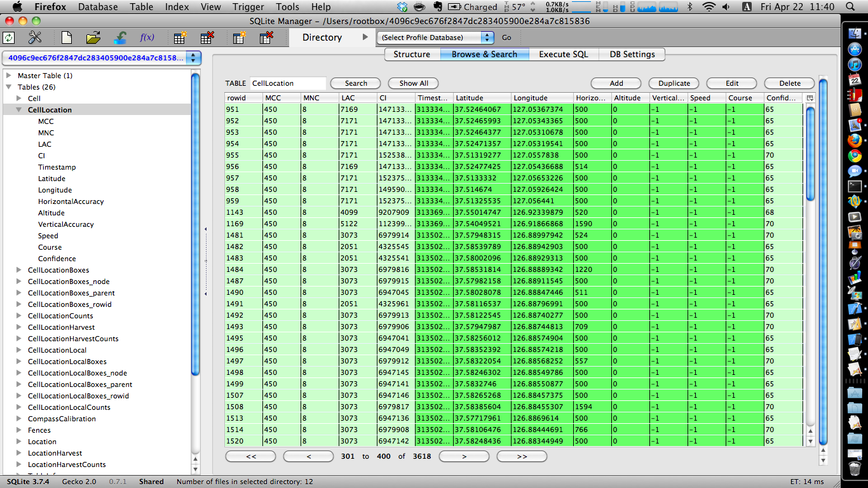Click the Reconnect database green arrow icon
This screenshot has width=868, height=488.
coord(120,37)
